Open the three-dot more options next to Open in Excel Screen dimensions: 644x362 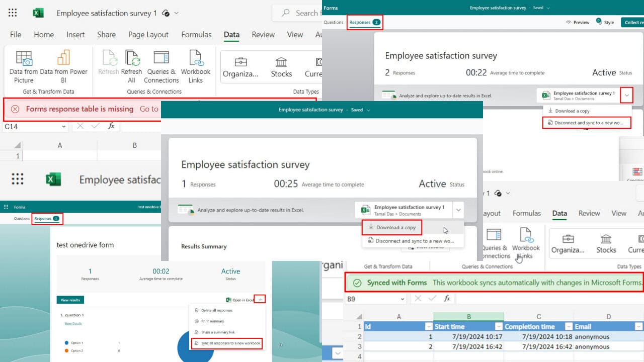(x=260, y=300)
